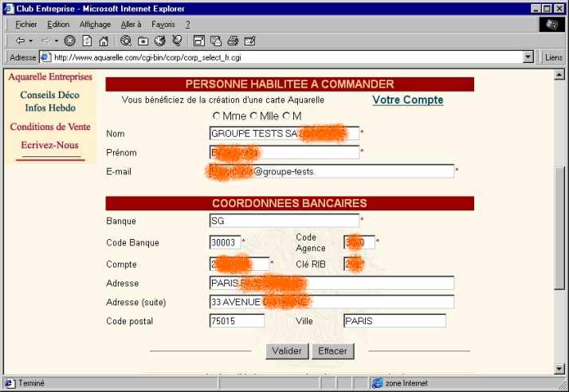Click the Windows logo throbber icon
Image resolution: width=569 pixels, height=392 pixels.
(x=552, y=25)
